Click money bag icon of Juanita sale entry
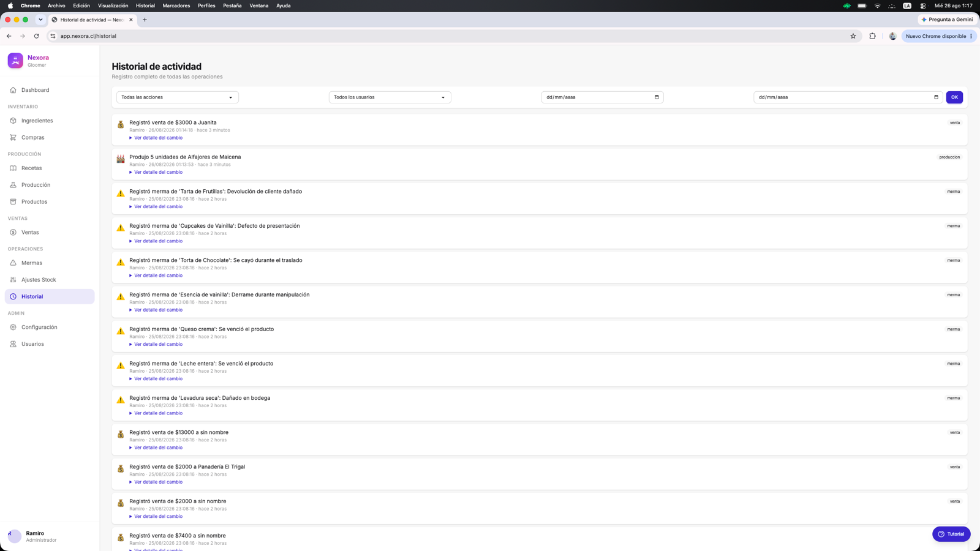 click(121, 124)
